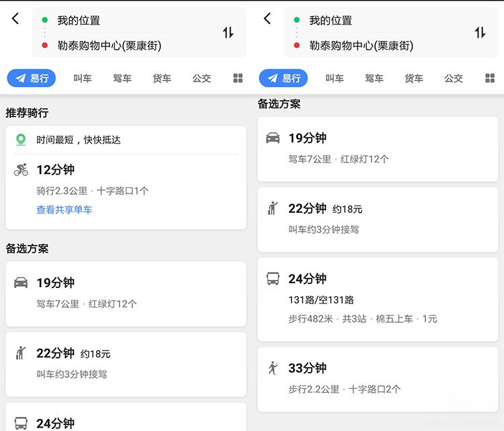Tap the 勒泰购物中心 destination field in the right screen
This screenshot has height=431, width=504.
click(x=361, y=46)
